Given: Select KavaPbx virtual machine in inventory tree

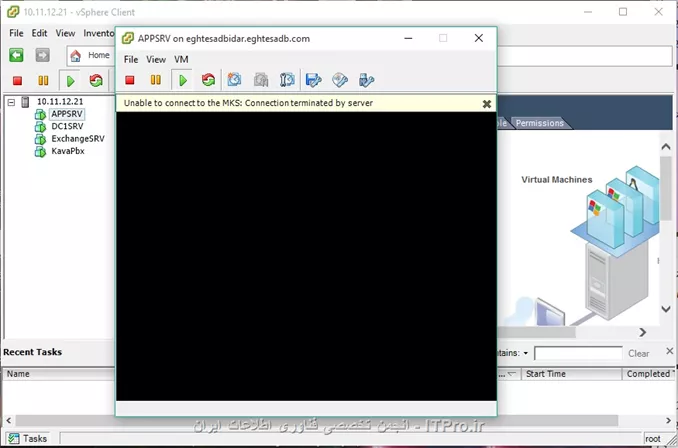Looking at the screenshot, I should pyautogui.click(x=68, y=151).
